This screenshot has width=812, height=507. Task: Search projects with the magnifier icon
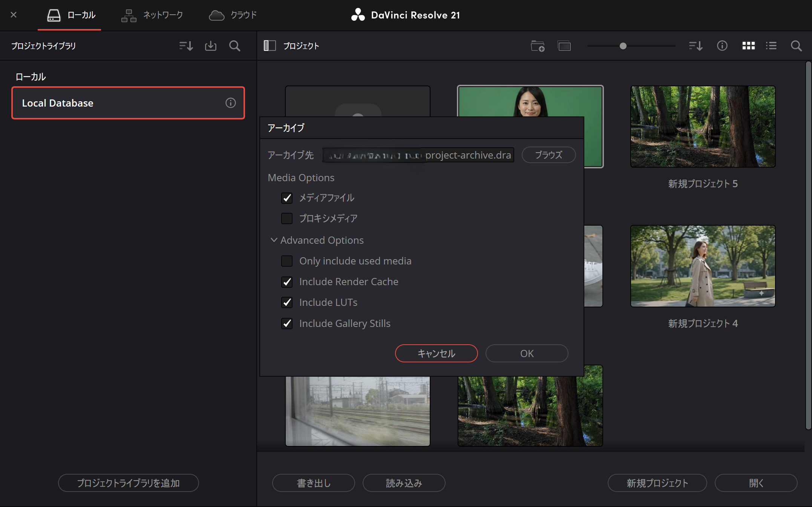(796, 46)
